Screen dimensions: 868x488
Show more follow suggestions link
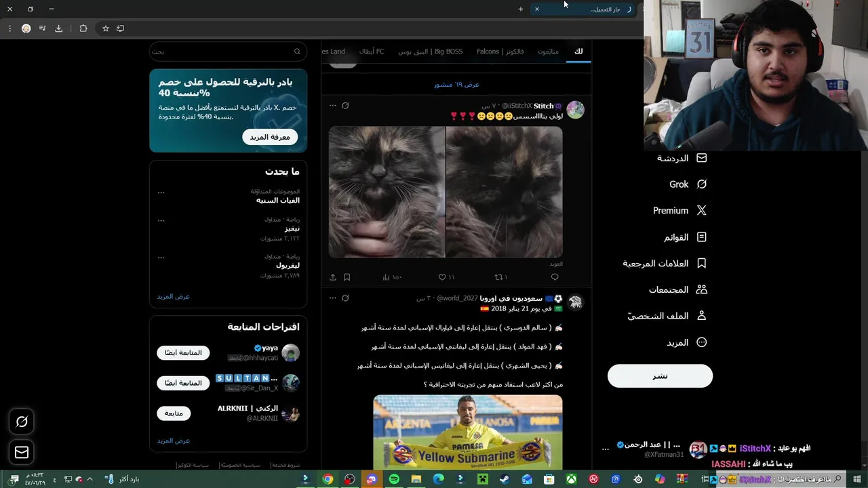pos(174,441)
